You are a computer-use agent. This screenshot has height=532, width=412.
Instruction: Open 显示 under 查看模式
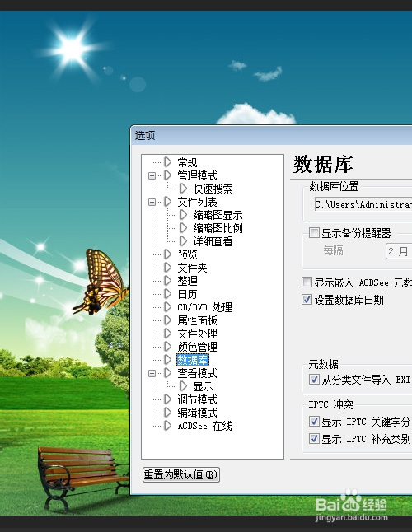tap(203, 386)
